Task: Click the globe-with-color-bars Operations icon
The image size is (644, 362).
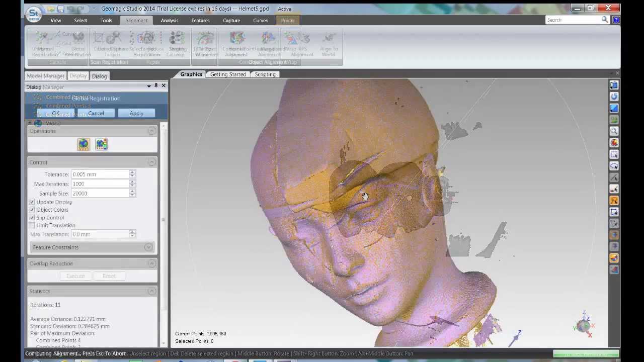Action: (101, 145)
